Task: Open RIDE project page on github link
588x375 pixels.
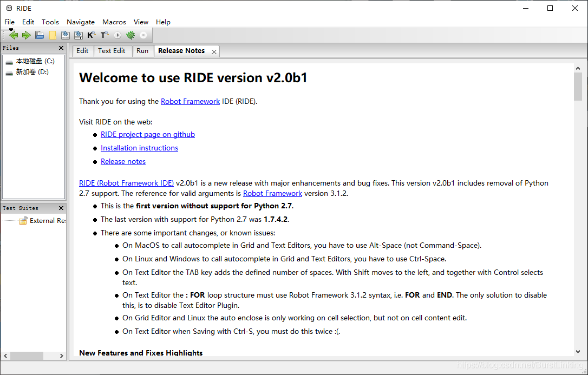Action: (x=148, y=135)
